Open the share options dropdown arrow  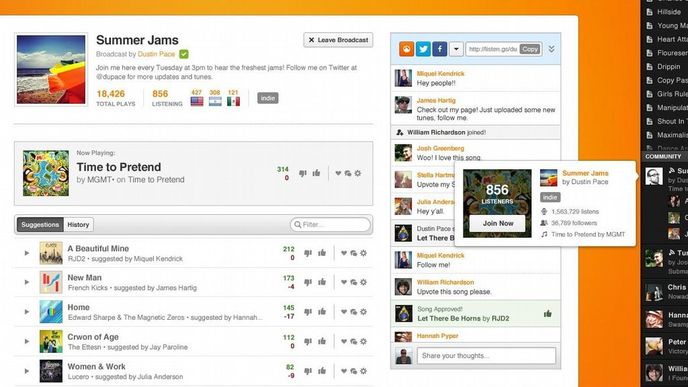pos(456,49)
